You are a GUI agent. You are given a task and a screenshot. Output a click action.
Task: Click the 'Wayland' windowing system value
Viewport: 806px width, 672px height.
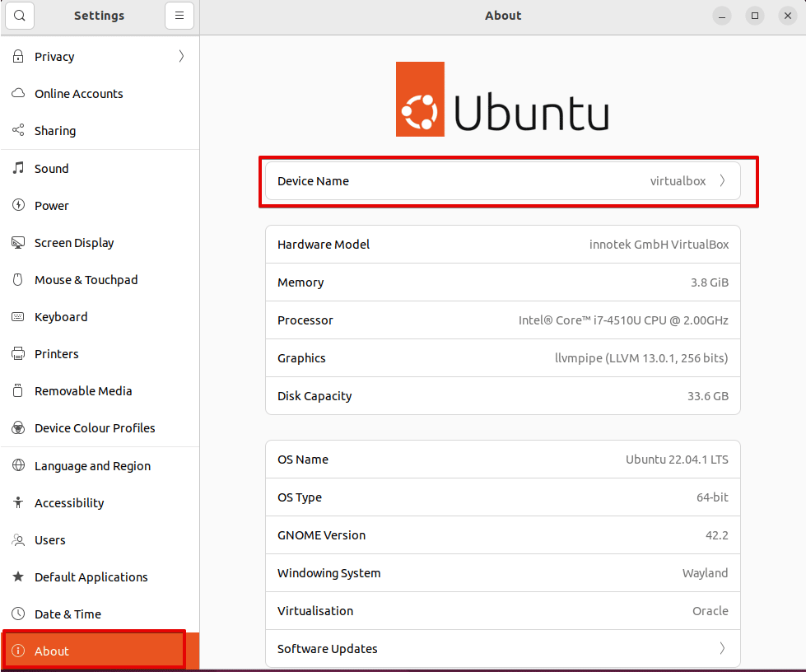[705, 573]
